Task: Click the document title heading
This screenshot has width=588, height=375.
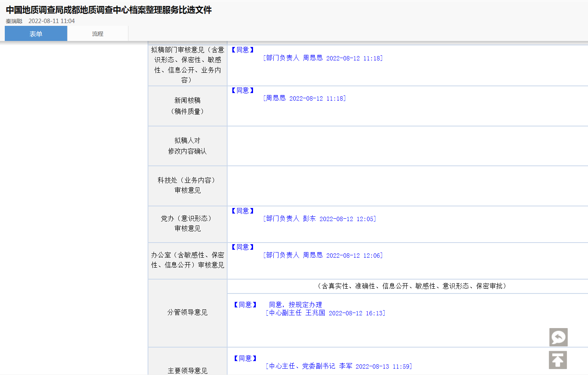Action: [109, 10]
